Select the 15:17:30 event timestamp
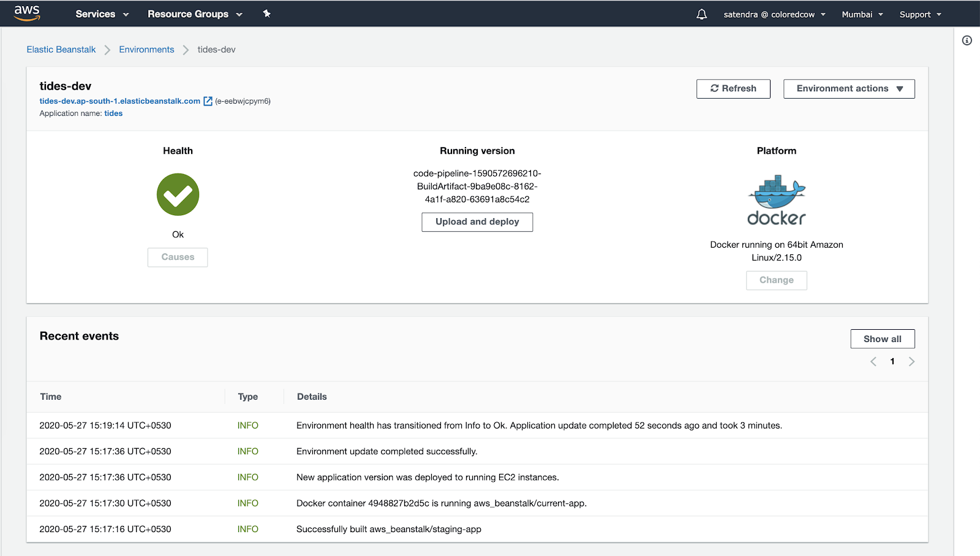 105,503
